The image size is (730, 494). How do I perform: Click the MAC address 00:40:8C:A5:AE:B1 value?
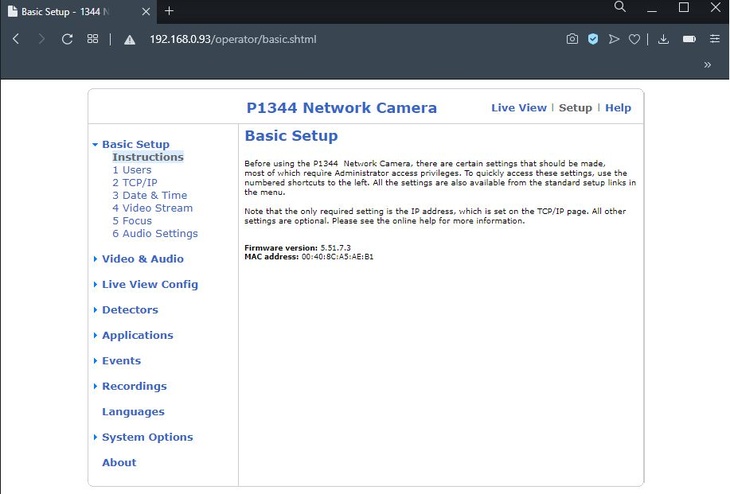[338, 257]
